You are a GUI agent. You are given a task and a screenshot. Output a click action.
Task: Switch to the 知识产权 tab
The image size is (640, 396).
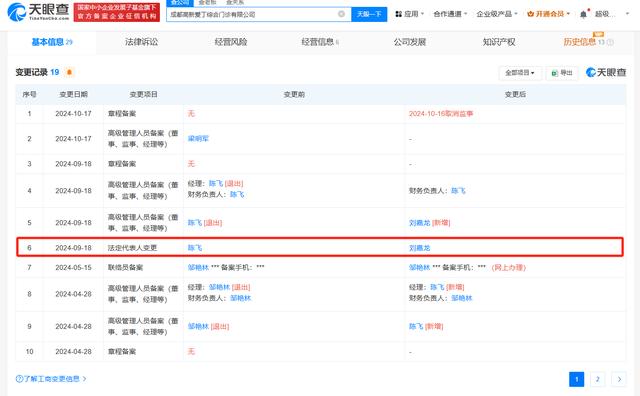coord(499,42)
